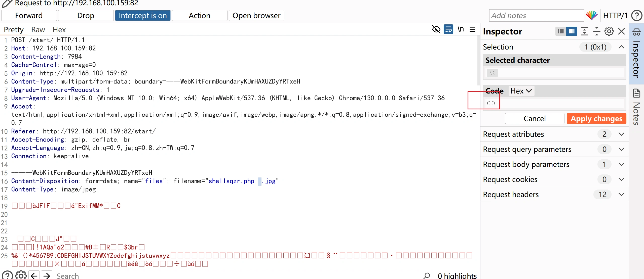Click Apply changes button

596,118
